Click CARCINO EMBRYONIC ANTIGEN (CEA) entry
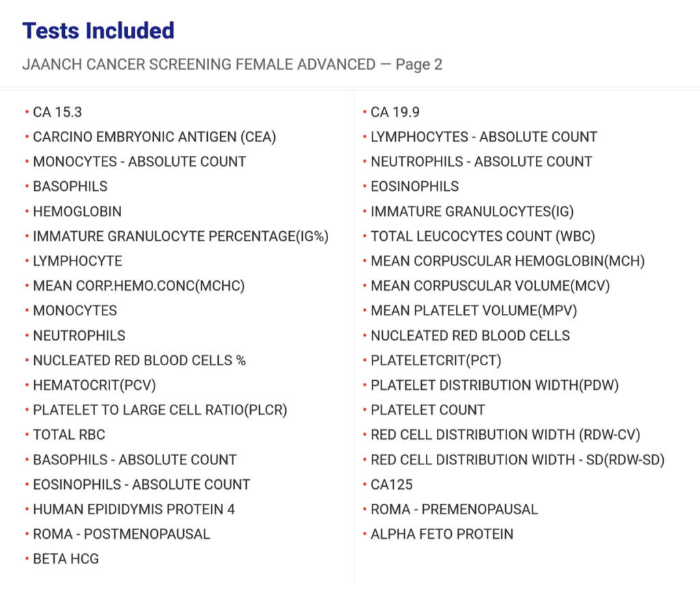The width and height of the screenshot is (700, 599). [154, 137]
